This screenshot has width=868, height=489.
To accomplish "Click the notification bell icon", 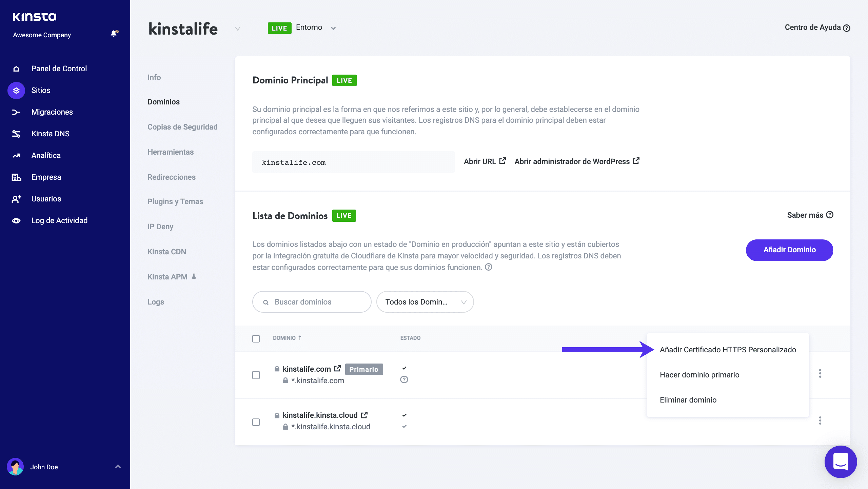I will point(114,34).
